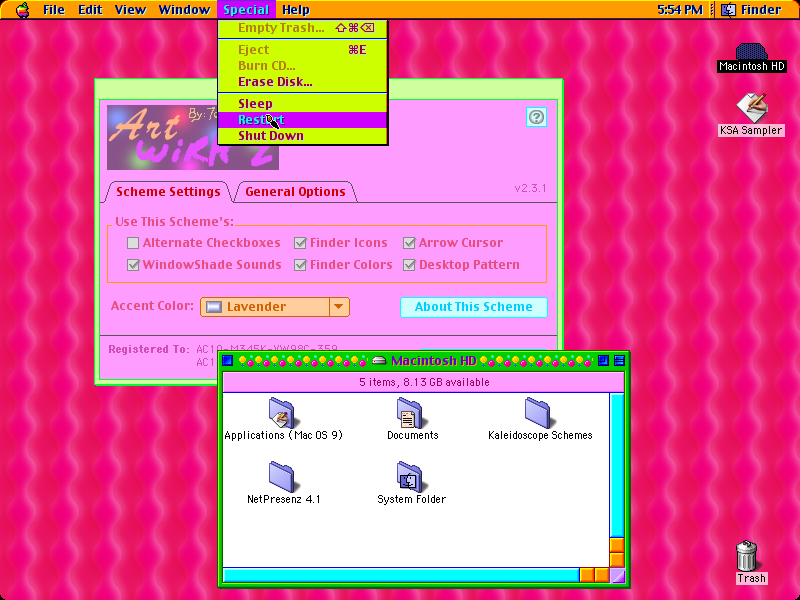Click the dimmed Burn CD... menu item
800x600 pixels.
303,66
